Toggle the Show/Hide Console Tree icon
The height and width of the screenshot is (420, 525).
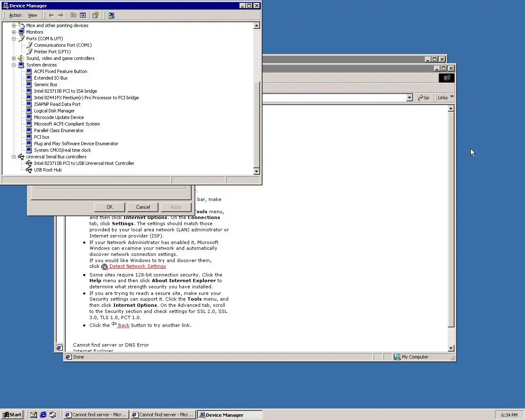[83, 15]
